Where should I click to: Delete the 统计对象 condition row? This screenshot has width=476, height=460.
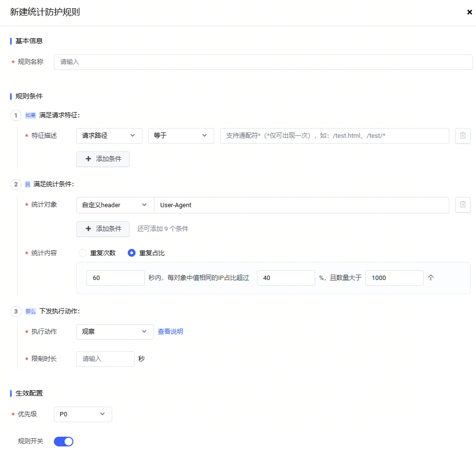462,205
